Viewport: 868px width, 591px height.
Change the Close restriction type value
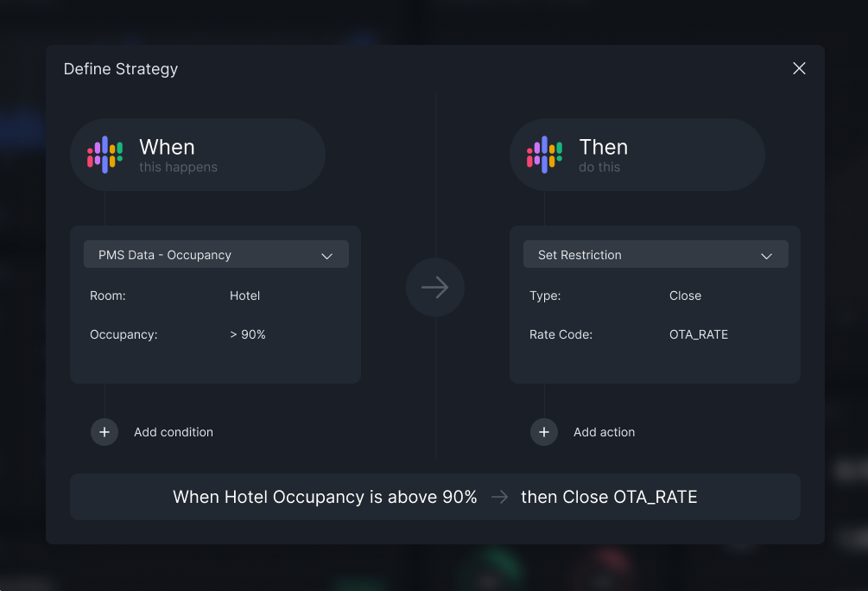point(685,295)
